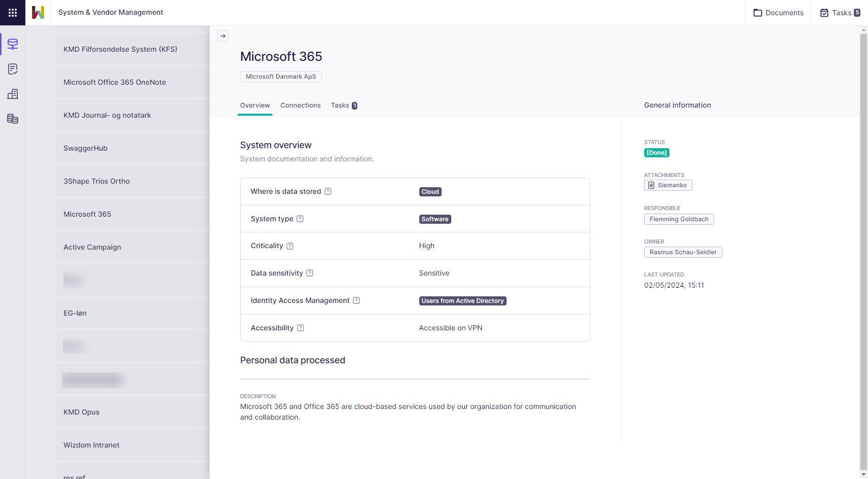This screenshot has width=868, height=479.
Task: Select KMD Opus in the system list
Action: [x=81, y=412]
